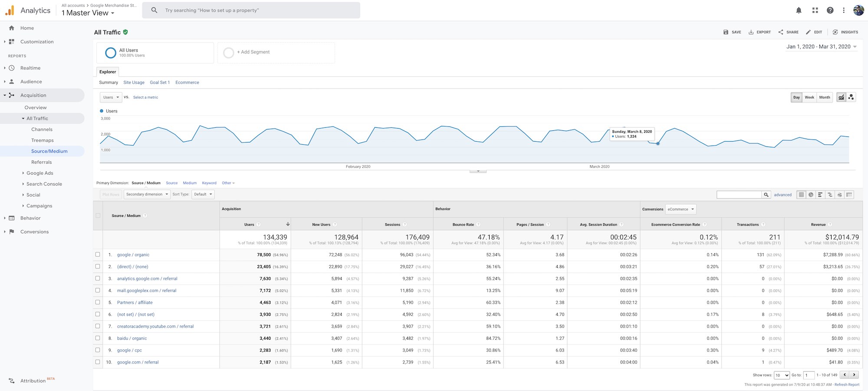Select the Data table view icon

801,195
